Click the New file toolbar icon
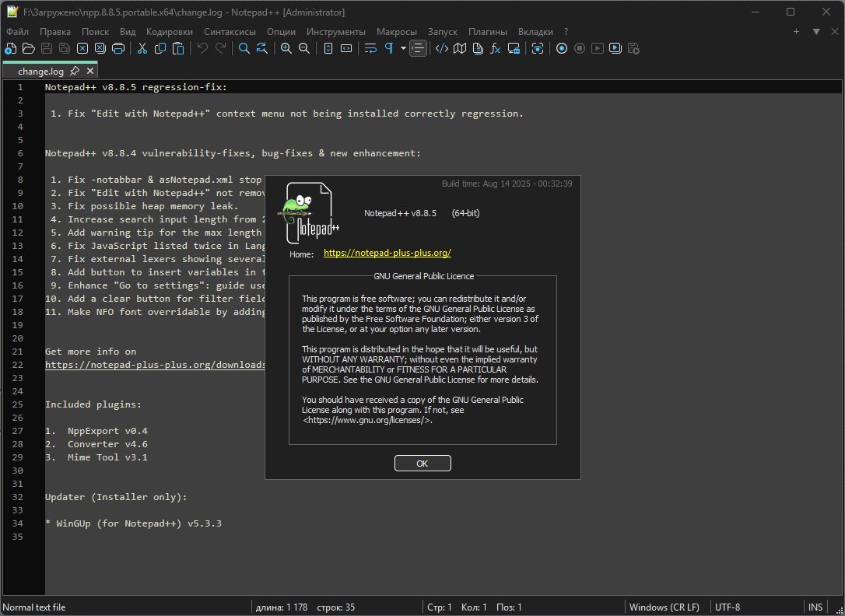 pyautogui.click(x=10, y=48)
